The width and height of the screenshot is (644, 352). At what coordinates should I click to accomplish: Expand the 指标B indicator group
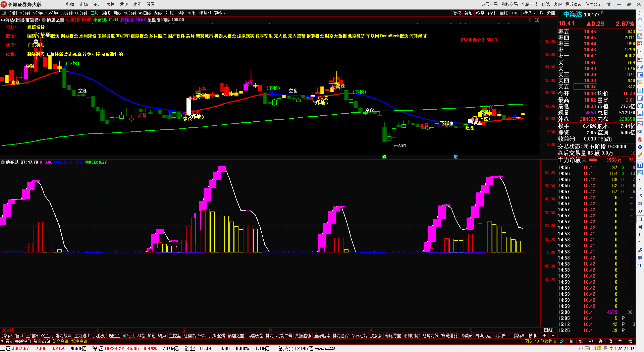(519, 336)
